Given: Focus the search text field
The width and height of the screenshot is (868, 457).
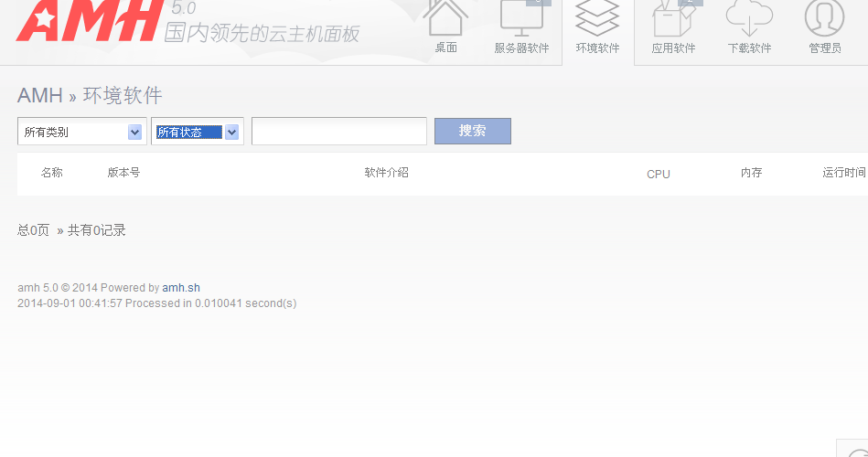Looking at the screenshot, I should click(x=338, y=132).
